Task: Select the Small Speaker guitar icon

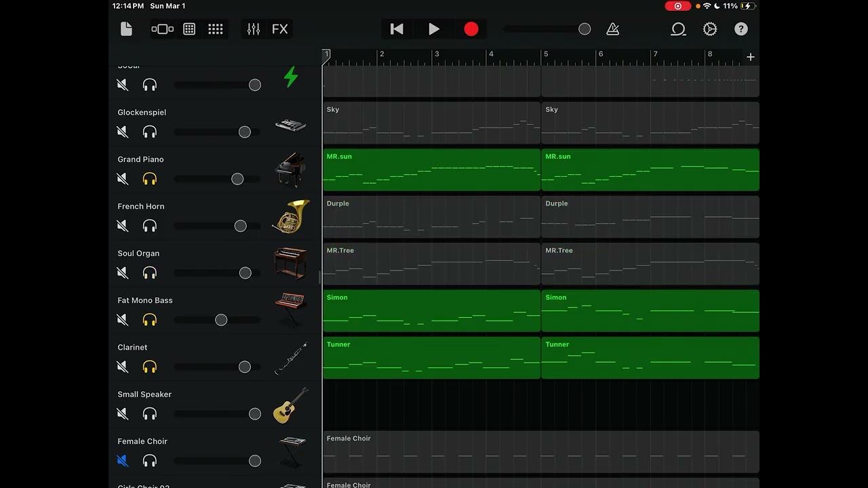Action: (291, 405)
